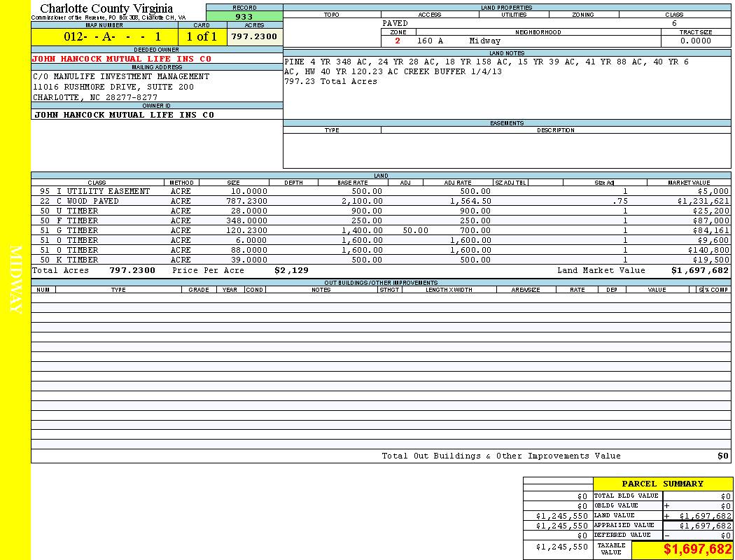Click the yellow PARCEL SUMMARY header
This screenshot has width=735, height=560.
(x=662, y=484)
